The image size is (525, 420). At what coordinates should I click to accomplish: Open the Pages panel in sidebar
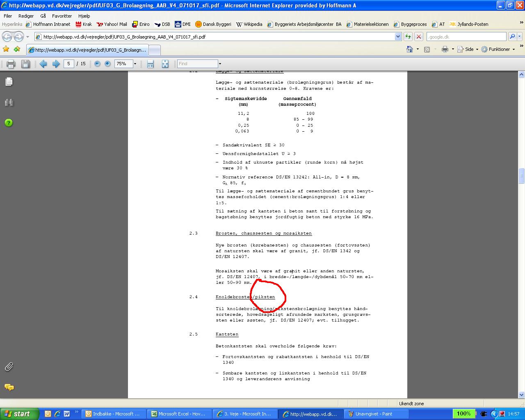(9, 82)
